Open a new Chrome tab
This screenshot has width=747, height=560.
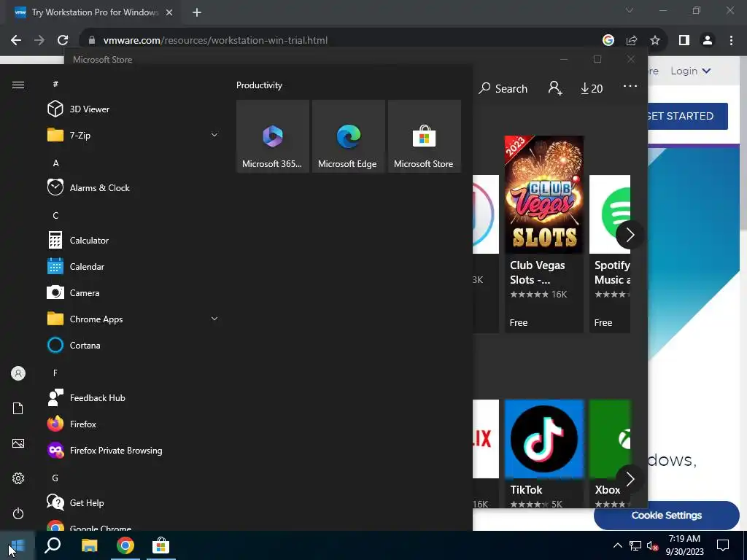197,12
